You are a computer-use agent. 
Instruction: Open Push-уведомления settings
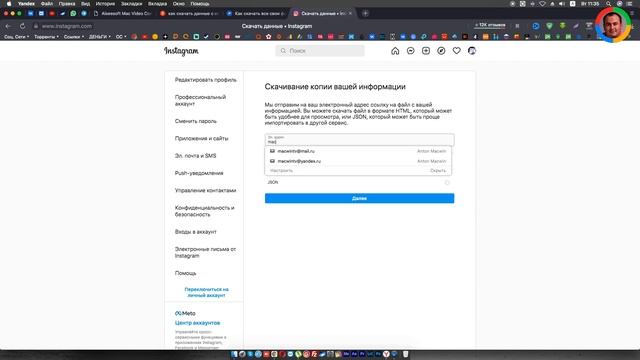pyautogui.click(x=199, y=173)
